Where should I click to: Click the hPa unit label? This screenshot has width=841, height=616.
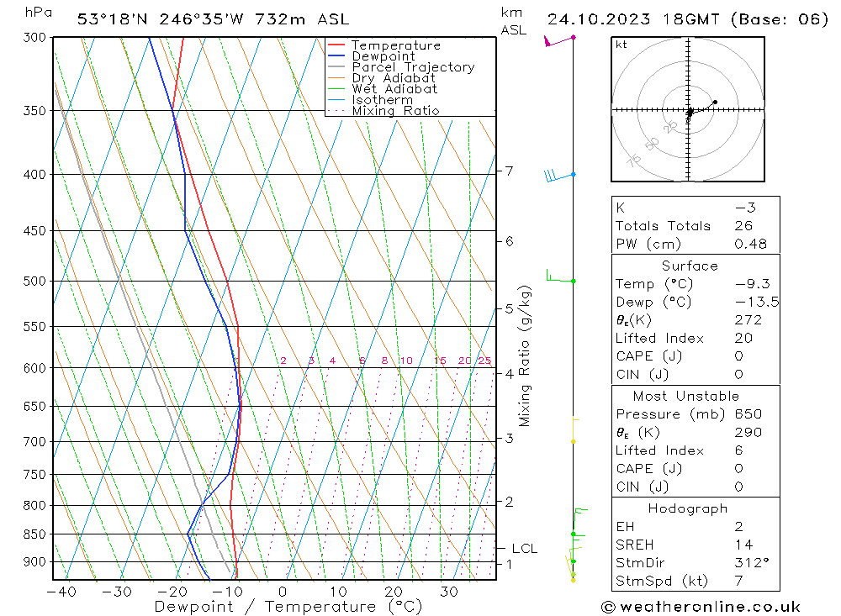(39, 13)
